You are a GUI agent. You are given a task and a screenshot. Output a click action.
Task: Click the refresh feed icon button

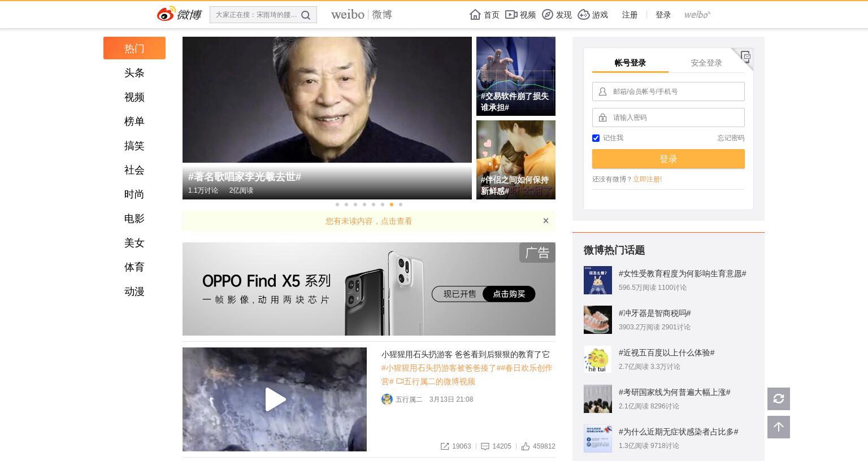pyautogui.click(x=779, y=399)
